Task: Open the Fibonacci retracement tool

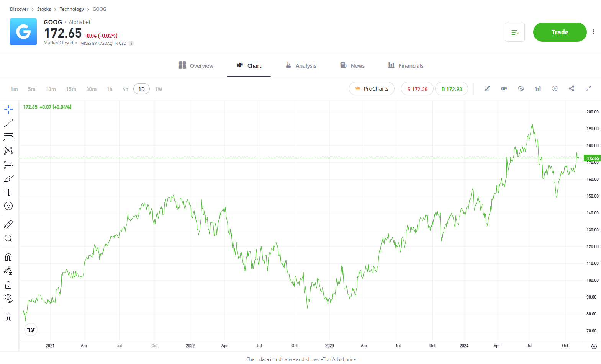Action: 8,137
